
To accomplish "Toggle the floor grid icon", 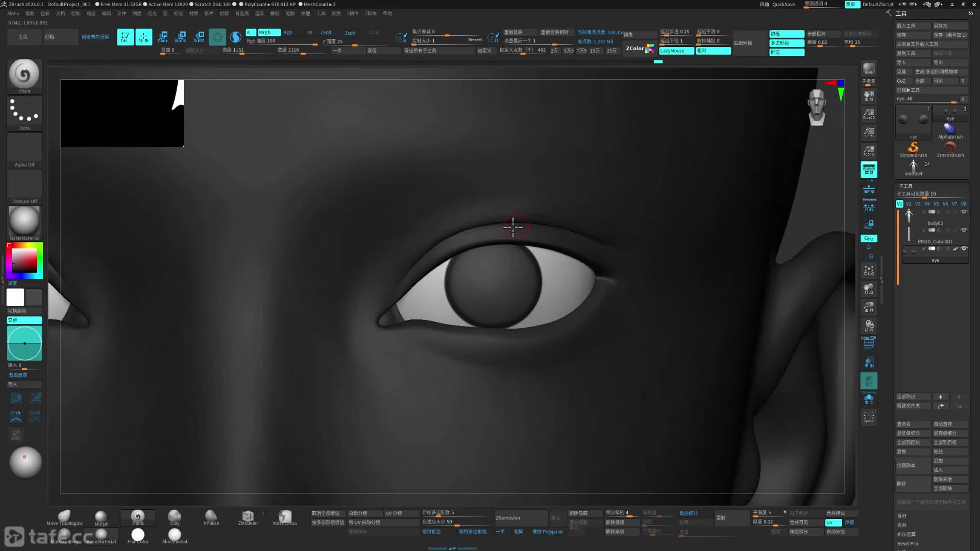I will click(869, 189).
